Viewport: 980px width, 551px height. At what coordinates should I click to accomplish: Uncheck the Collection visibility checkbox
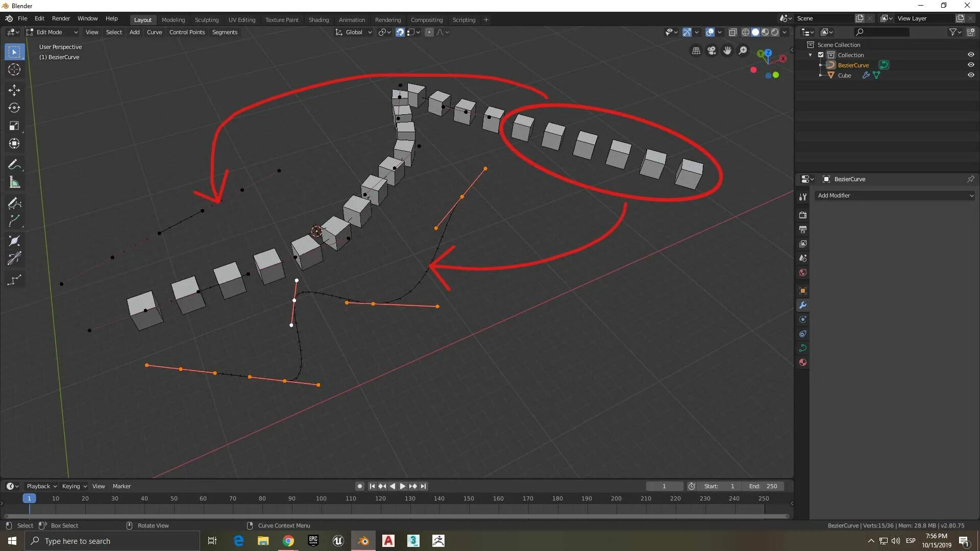(821, 55)
